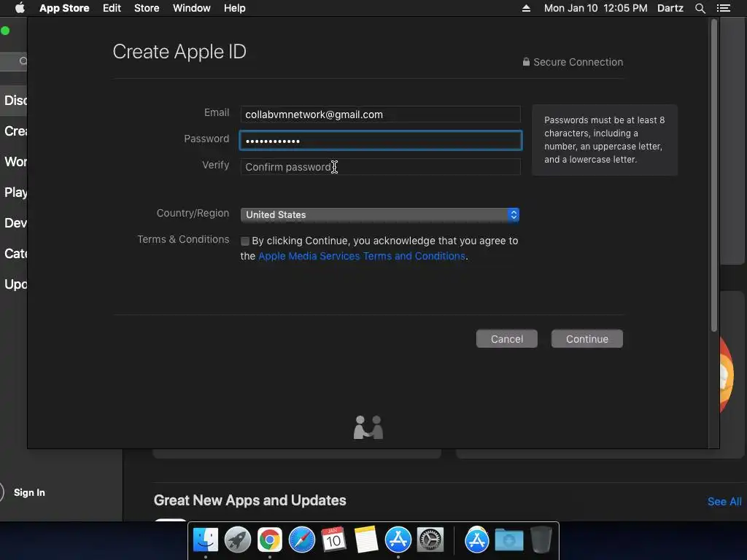Click the privacy handshake icon
747x560 pixels.
click(x=368, y=427)
